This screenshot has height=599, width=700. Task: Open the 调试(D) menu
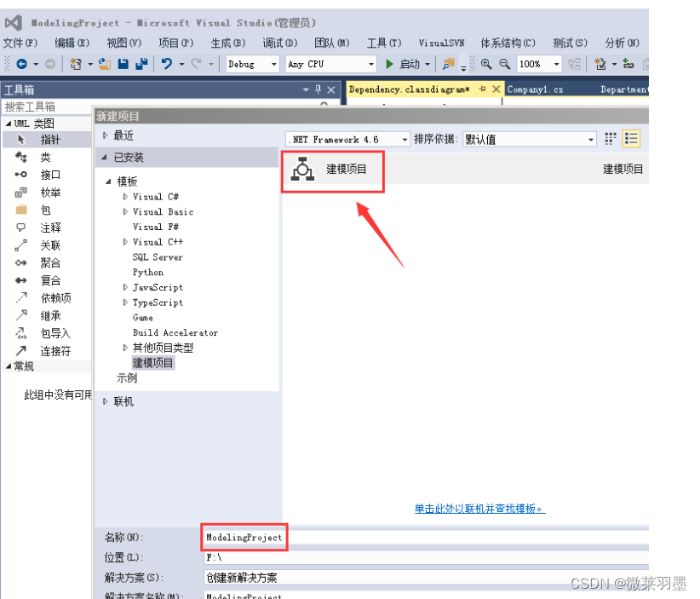click(280, 43)
